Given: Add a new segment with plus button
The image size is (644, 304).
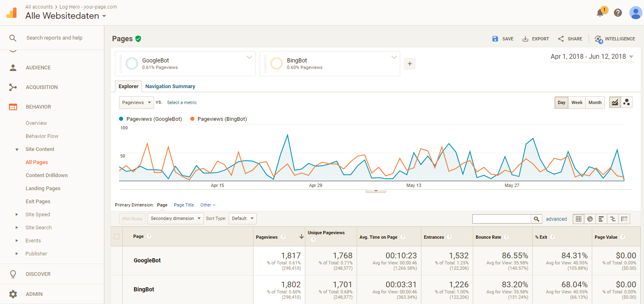Looking at the screenshot, I should [x=410, y=64].
